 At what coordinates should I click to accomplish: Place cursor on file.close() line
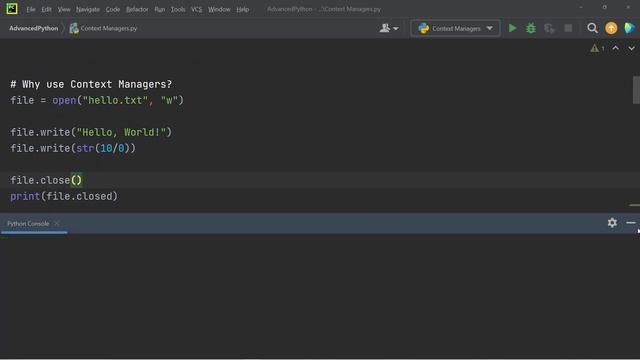[46, 180]
